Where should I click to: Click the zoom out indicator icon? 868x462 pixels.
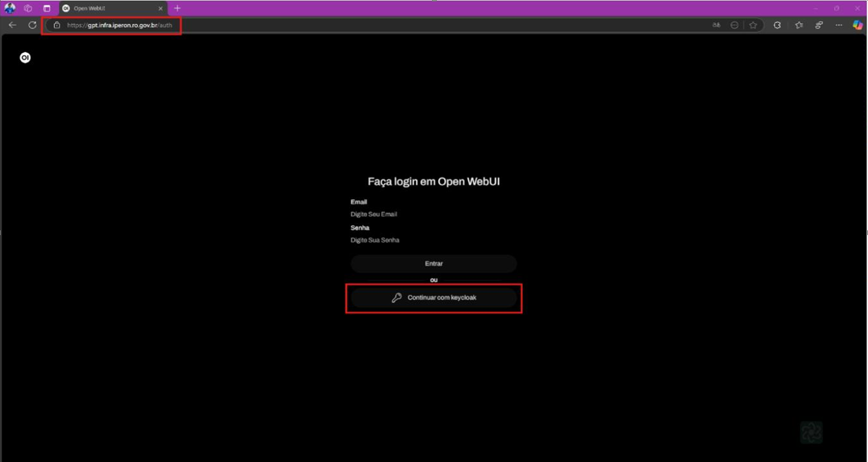pyautogui.click(x=734, y=25)
